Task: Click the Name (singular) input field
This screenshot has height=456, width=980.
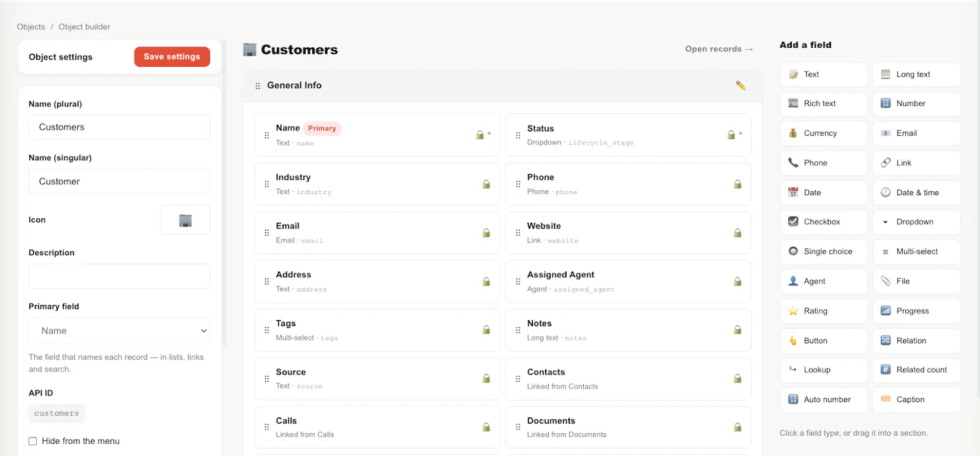Action: (x=119, y=182)
